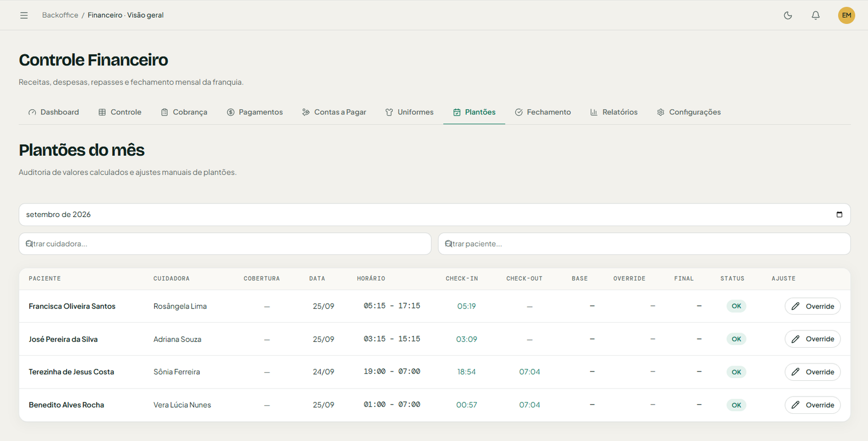Screen dimensions: 868x441
Task: Open notifications bell
Action: coord(815,15)
